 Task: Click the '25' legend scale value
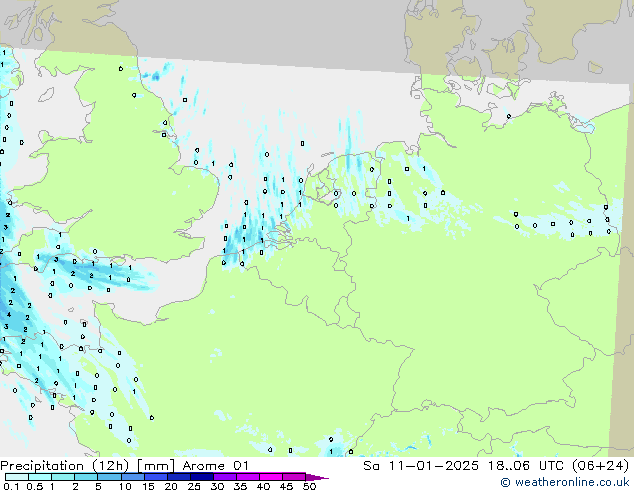point(194,486)
